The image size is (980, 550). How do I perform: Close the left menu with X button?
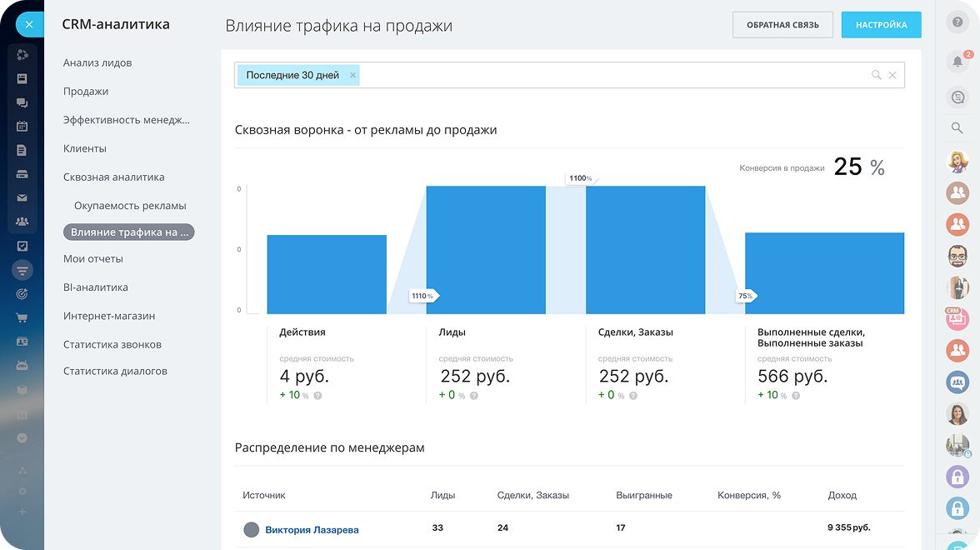click(x=29, y=24)
